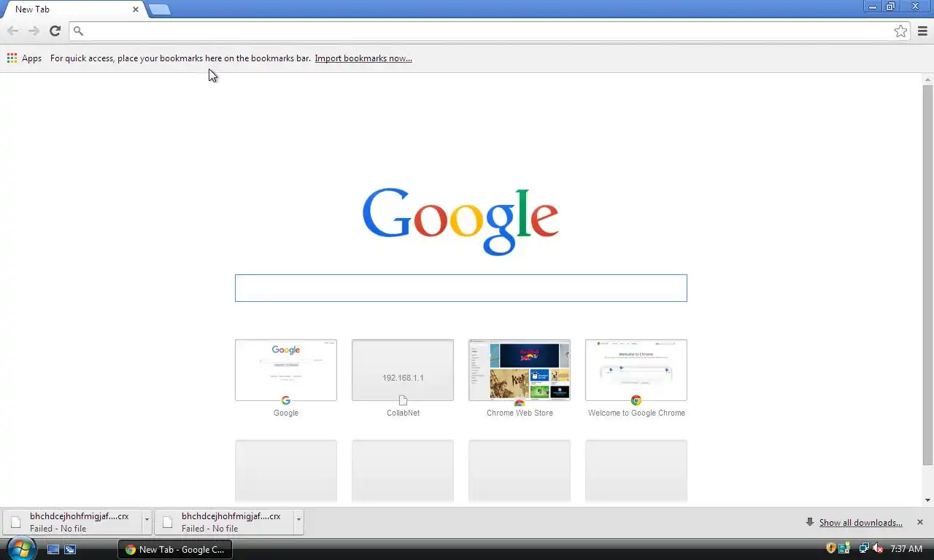Click the search magnifier icon in omnibox

[x=79, y=31]
